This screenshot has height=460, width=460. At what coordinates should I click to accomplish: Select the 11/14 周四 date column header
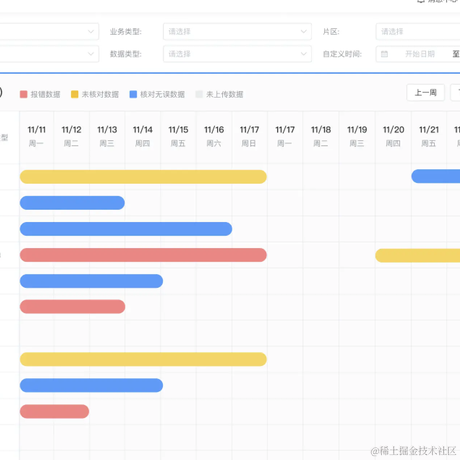point(143,136)
